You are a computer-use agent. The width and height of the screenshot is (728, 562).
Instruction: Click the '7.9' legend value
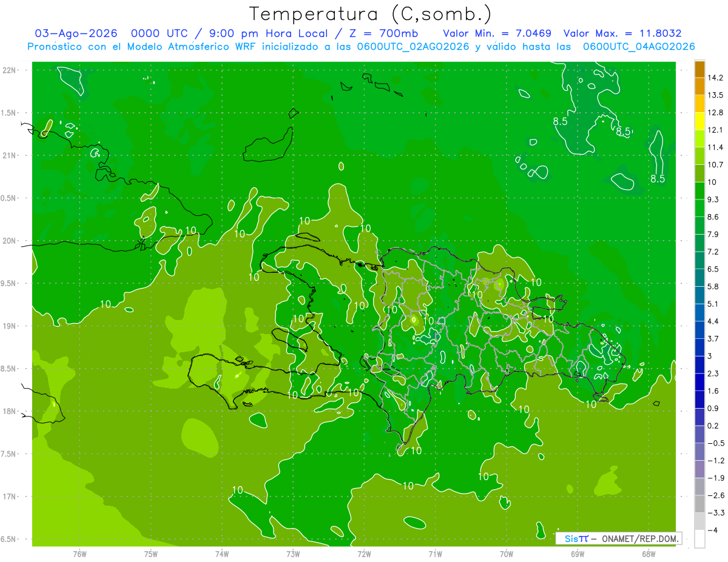click(713, 234)
